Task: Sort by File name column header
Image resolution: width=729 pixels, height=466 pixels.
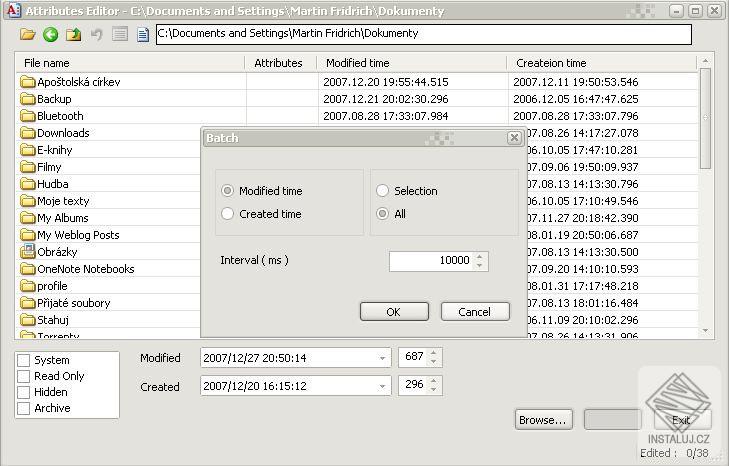Action: [x=131, y=63]
